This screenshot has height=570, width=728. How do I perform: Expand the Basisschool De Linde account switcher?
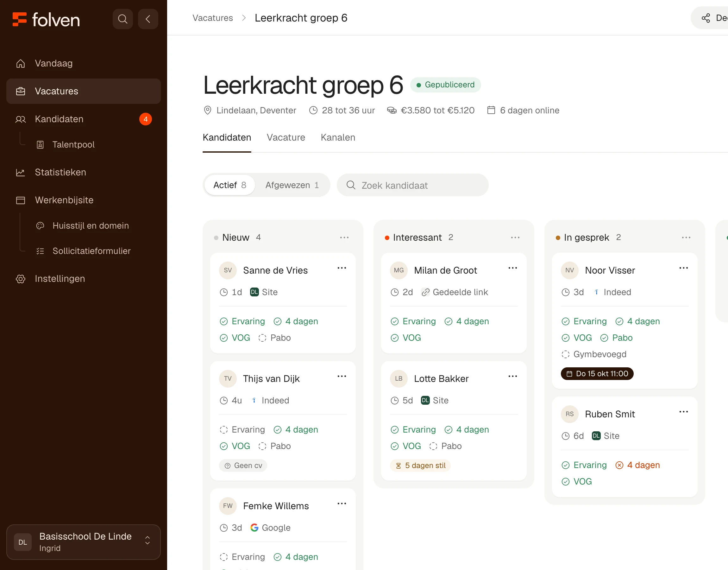pos(83,542)
